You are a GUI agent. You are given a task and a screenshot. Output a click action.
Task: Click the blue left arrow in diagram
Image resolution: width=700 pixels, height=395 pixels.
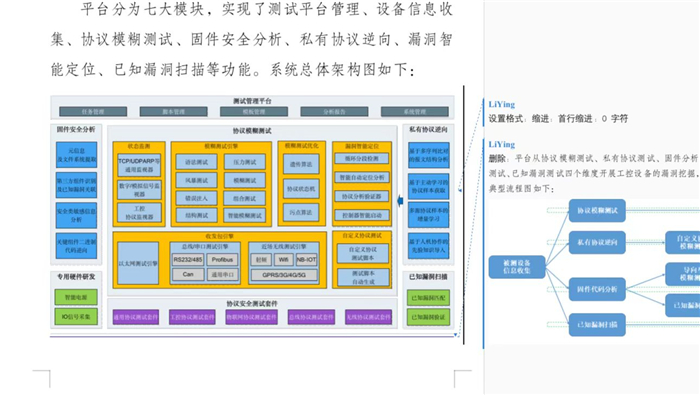click(400, 201)
